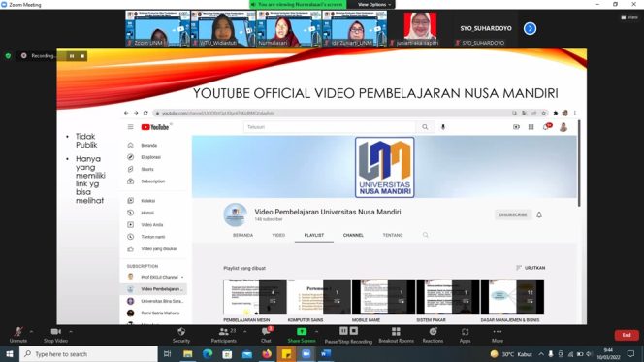The width and height of the screenshot is (644, 362).
Task: Open the Windows Start menu
Action: (x=10, y=354)
